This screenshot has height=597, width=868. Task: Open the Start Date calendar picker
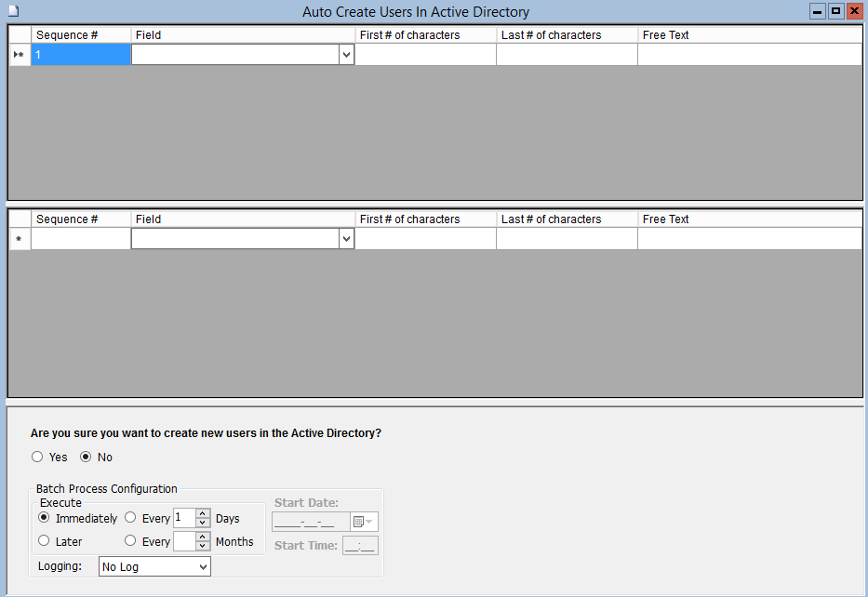coord(364,522)
